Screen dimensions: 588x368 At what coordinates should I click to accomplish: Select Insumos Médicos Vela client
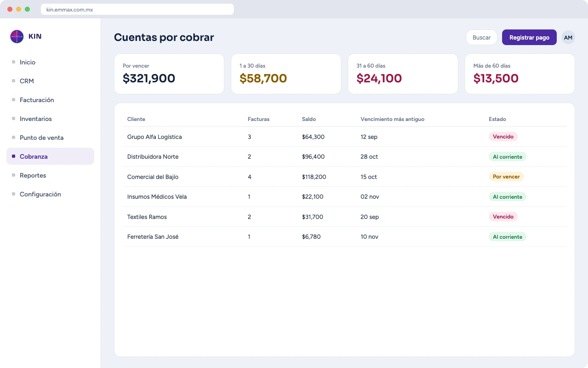point(157,197)
